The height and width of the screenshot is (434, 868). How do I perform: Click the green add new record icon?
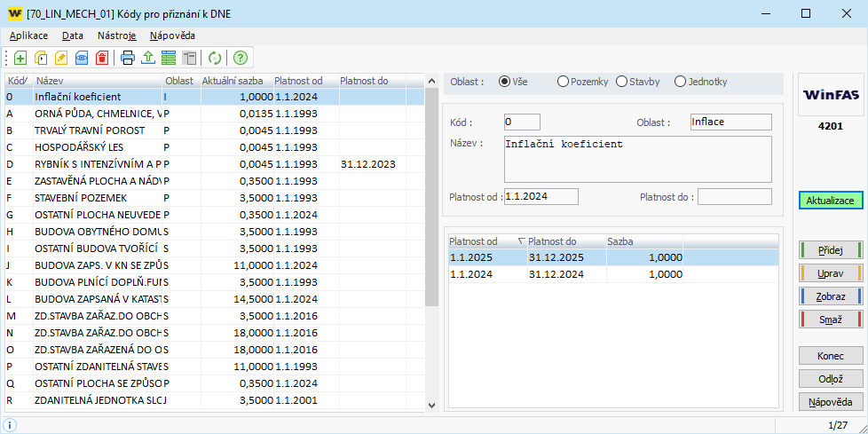(x=20, y=58)
